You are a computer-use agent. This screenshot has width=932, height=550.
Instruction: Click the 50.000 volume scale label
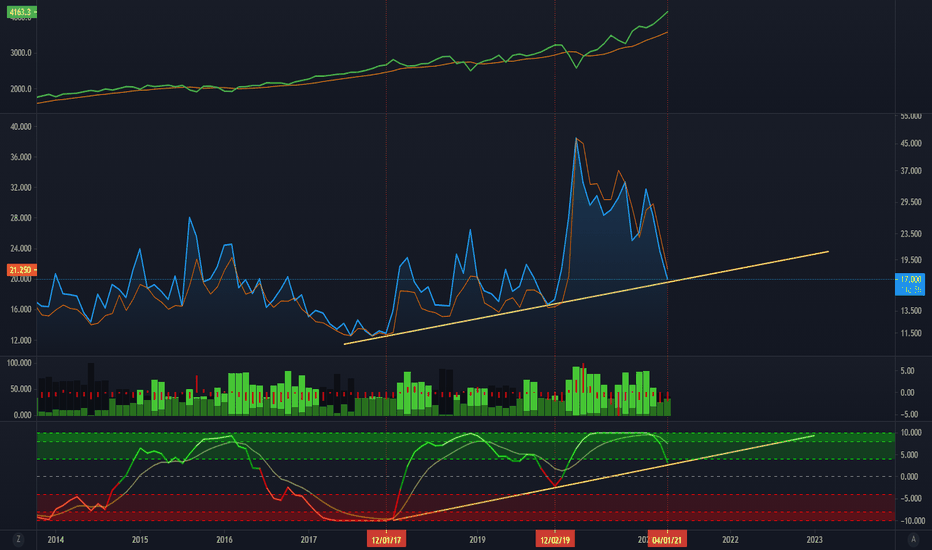point(21,389)
